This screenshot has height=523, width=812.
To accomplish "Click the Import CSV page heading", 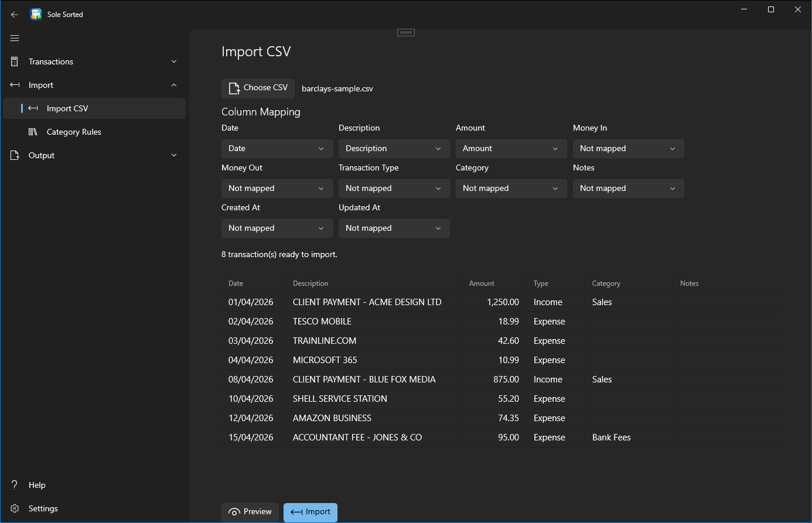I will pyautogui.click(x=256, y=52).
